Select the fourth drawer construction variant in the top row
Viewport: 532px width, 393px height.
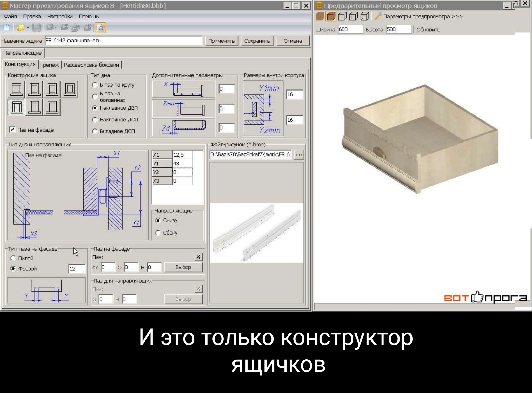(70, 89)
